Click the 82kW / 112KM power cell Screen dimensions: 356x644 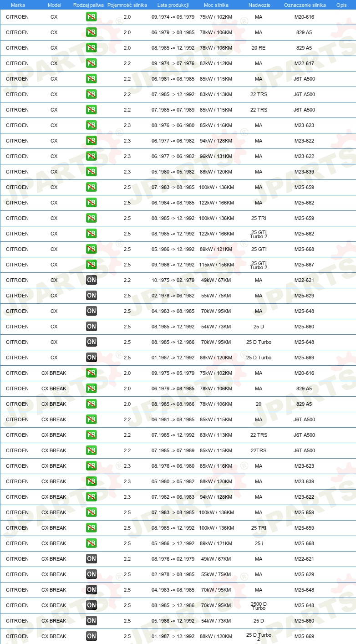click(216, 63)
